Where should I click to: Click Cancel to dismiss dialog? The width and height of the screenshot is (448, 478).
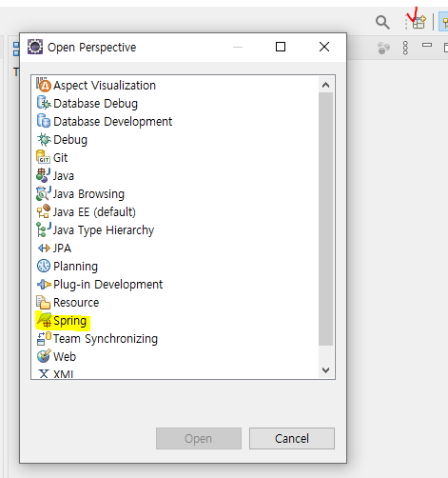coord(292,438)
